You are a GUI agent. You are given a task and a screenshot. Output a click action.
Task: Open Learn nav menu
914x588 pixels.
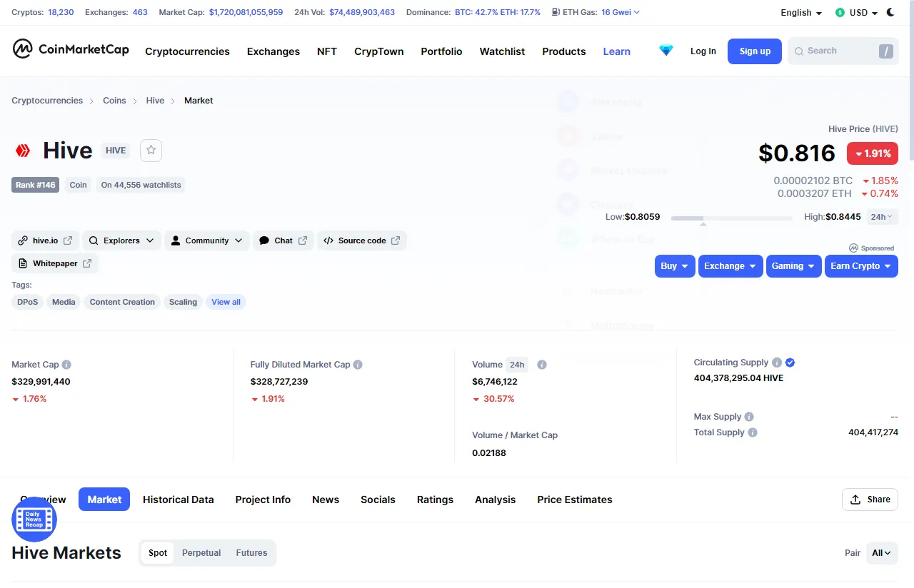click(617, 51)
